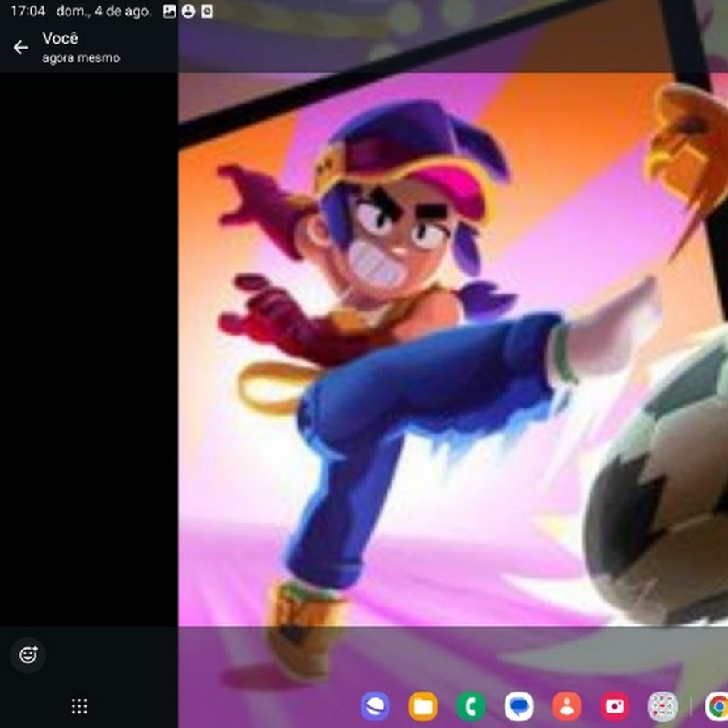
Task: Tap the account notification icon in status bar
Action: 188,12
